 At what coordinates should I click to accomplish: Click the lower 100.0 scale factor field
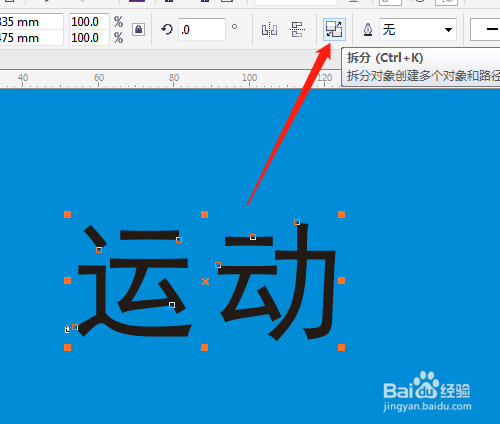tap(89, 38)
